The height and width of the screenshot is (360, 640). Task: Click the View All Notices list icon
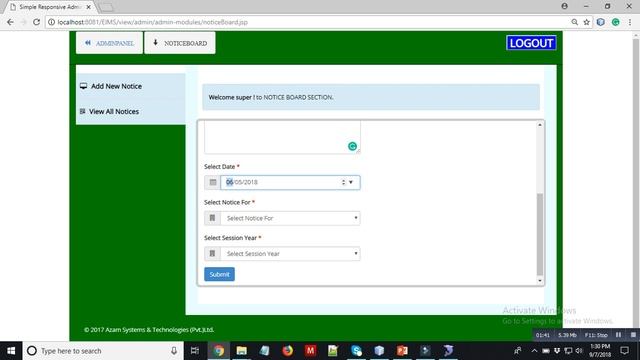tap(82, 111)
